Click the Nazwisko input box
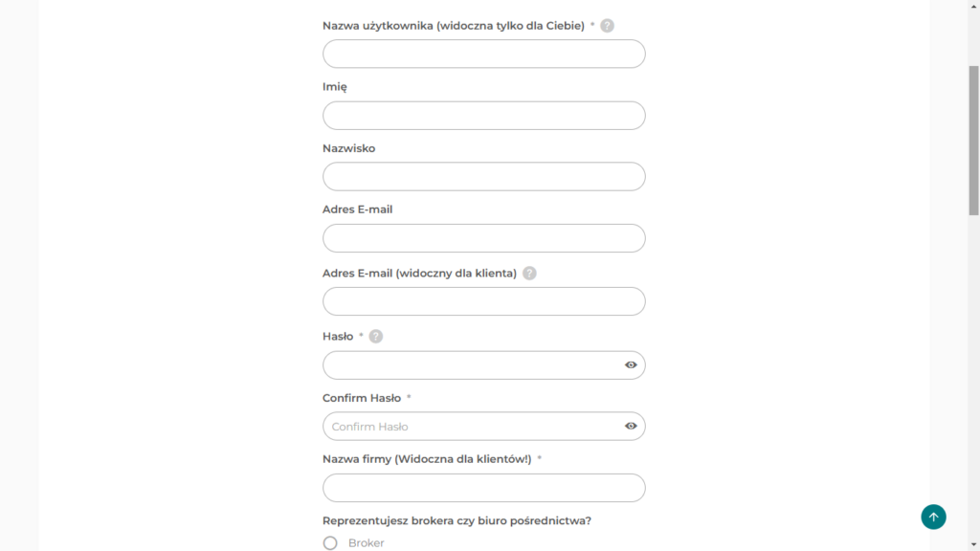This screenshot has width=980, height=551. tap(483, 177)
